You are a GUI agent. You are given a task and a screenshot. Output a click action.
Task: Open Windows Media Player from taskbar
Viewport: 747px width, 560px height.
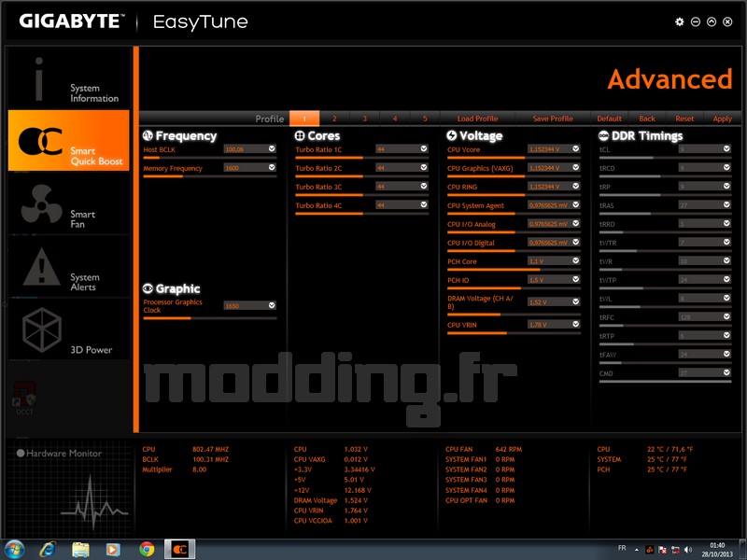(x=113, y=550)
